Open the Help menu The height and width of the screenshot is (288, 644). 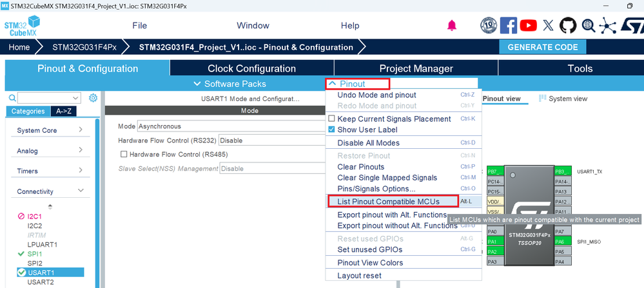(x=350, y=25)
